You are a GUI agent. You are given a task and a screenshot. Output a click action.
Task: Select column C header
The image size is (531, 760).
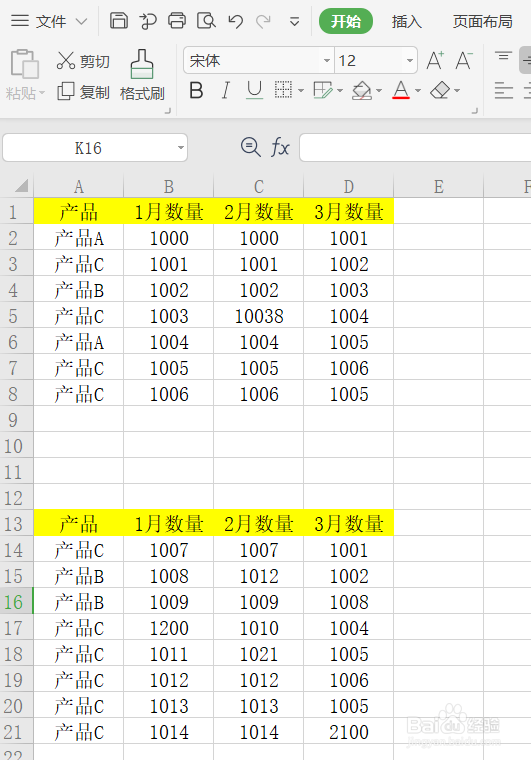click(x=259, y=187)
